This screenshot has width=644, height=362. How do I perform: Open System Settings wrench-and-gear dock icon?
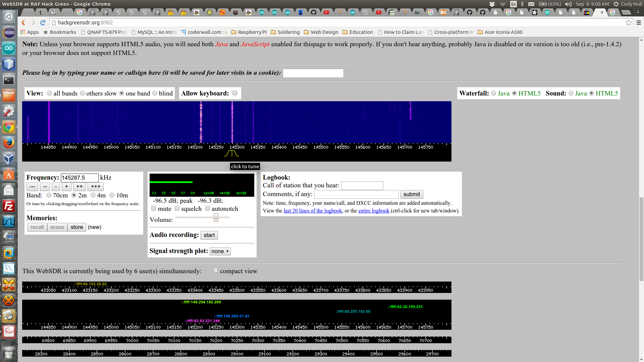[x=9, y=112]
